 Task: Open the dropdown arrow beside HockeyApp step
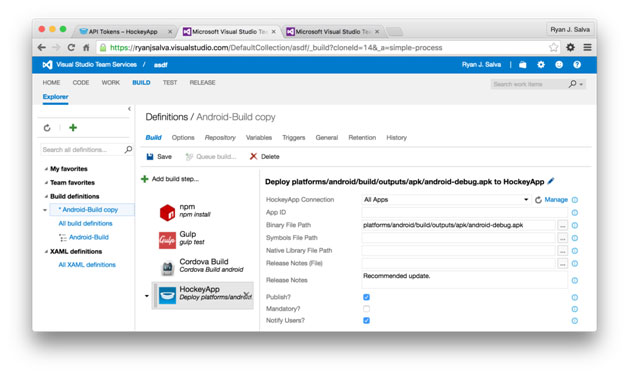pos(147,296)
